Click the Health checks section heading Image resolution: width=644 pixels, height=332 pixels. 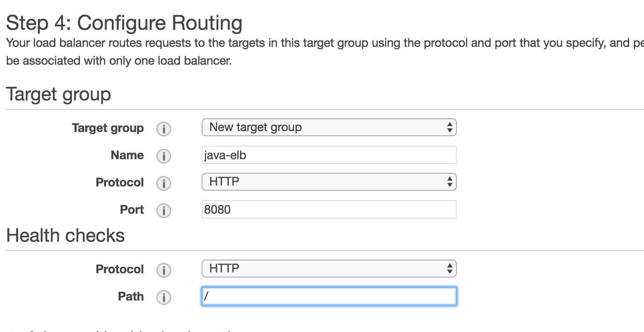(66, 235)
